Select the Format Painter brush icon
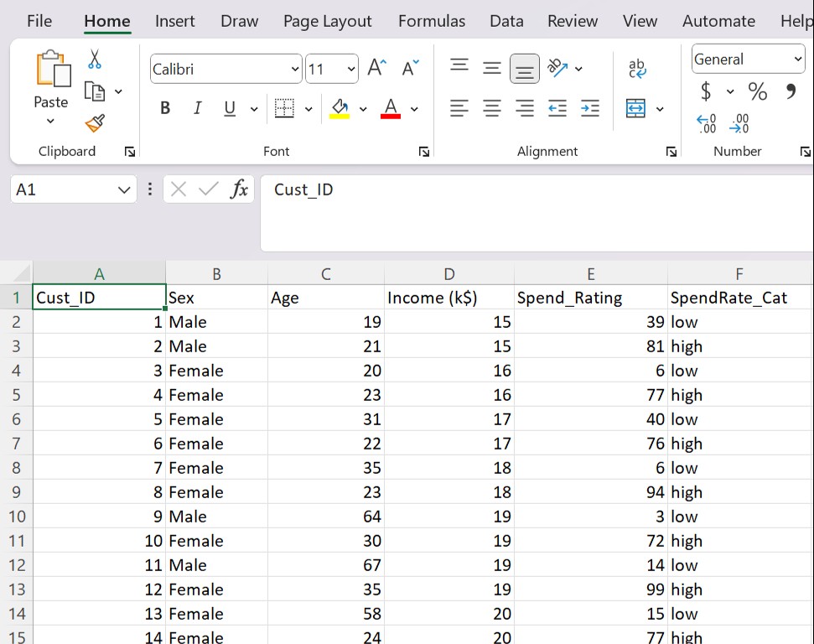The image size is (814, 644). (x=95, y=123)
